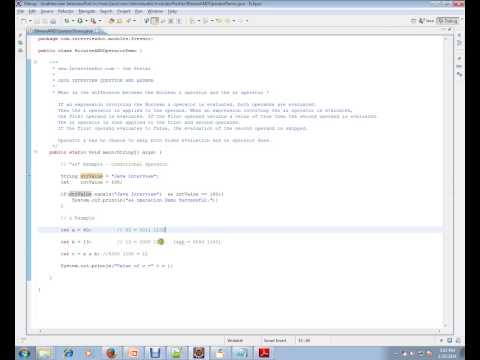
Task: Click the highlighted strValue variable declaration
Action: 92,176
